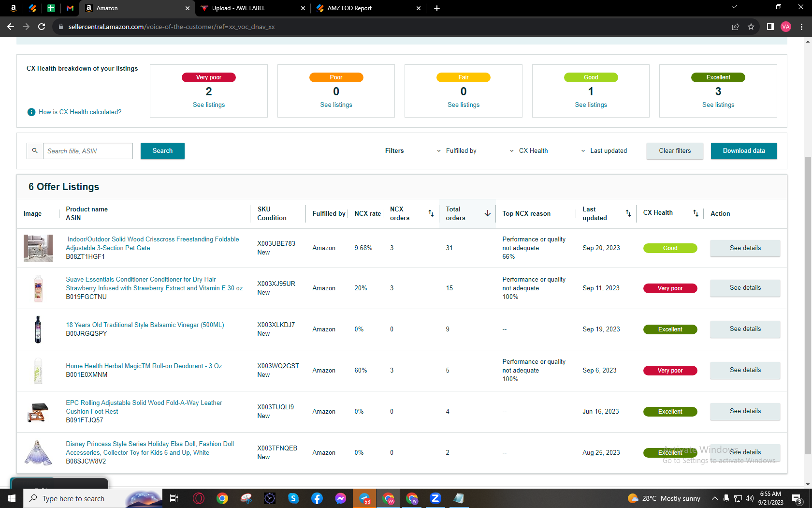See details for the Suave Conditioner listing
Viewport: 812px width, 508px height.
pyautogui.click(x=745, y=288)
